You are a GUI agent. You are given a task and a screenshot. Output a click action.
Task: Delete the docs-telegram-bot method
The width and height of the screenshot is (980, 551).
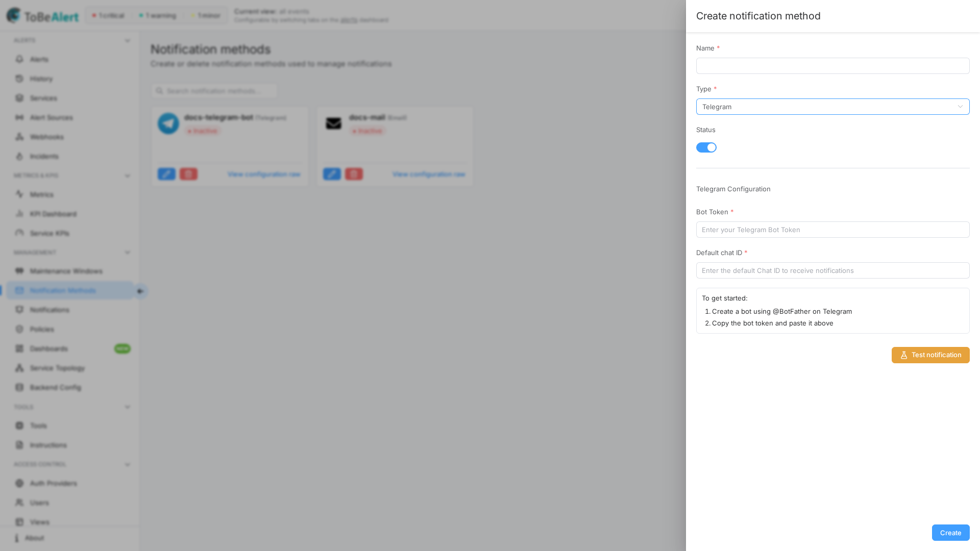(x=188, y=174)
